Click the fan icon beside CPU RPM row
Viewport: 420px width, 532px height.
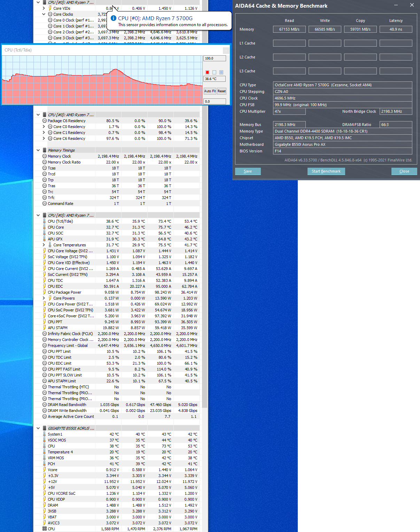45,529
